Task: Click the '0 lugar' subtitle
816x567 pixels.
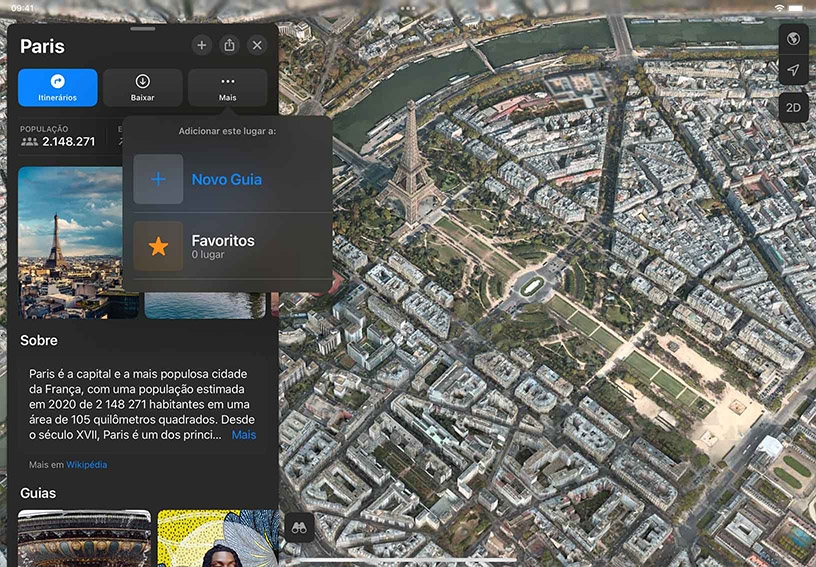Action: pos(208,255)
